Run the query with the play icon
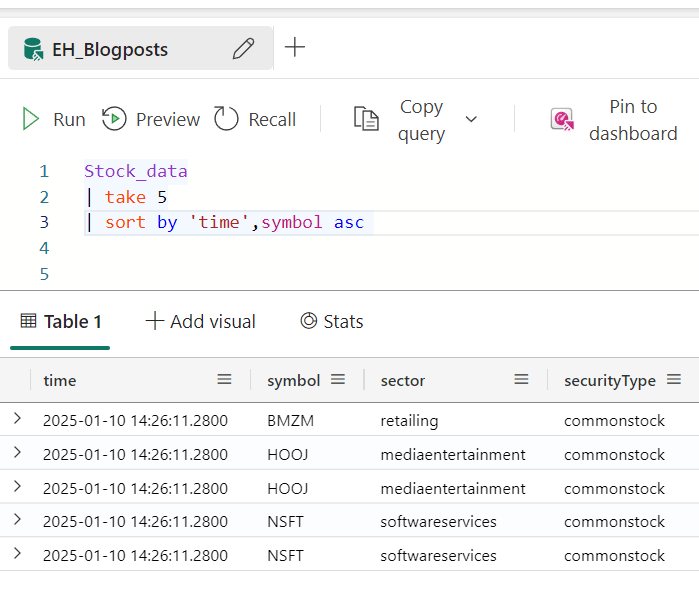 coord(31,120)
